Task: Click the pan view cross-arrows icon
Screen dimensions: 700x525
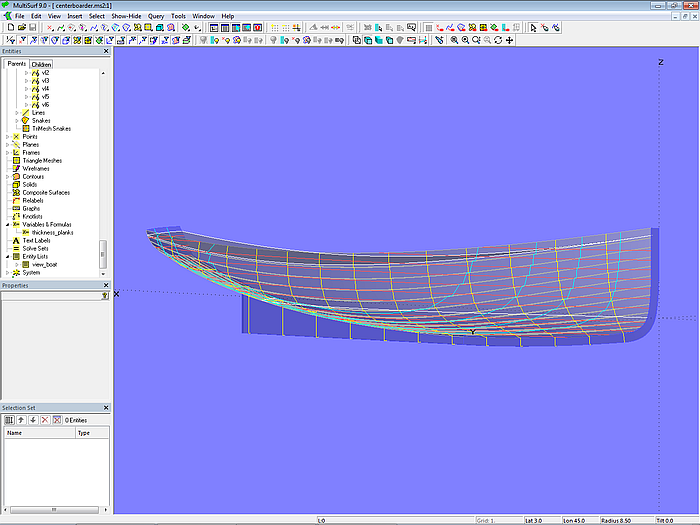Action: pos(510,40)
